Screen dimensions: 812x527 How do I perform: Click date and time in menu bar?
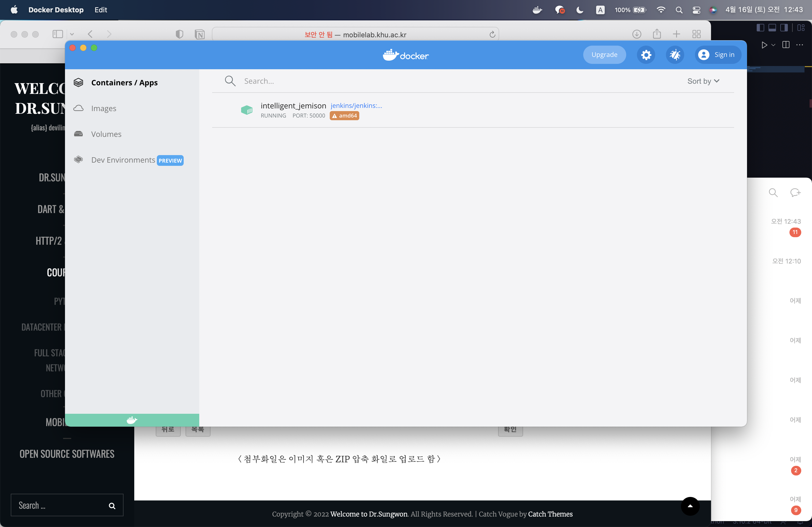764,10
